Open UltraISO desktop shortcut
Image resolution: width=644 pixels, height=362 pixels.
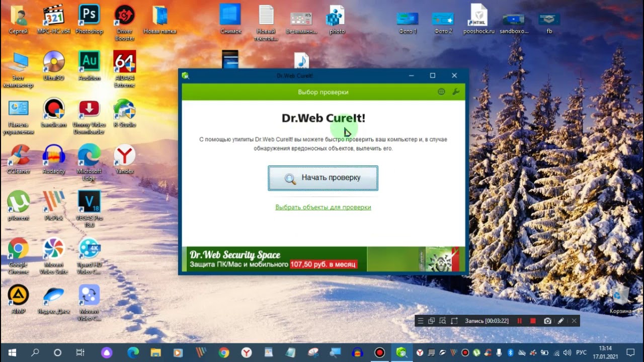[54, 66]
